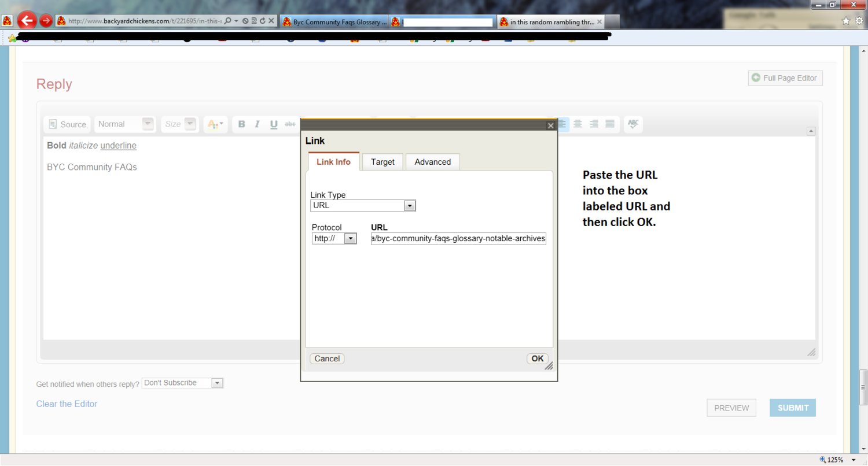Click the spell check ABC icon
The image size is (868, 466).
click(x=633, y=124)
